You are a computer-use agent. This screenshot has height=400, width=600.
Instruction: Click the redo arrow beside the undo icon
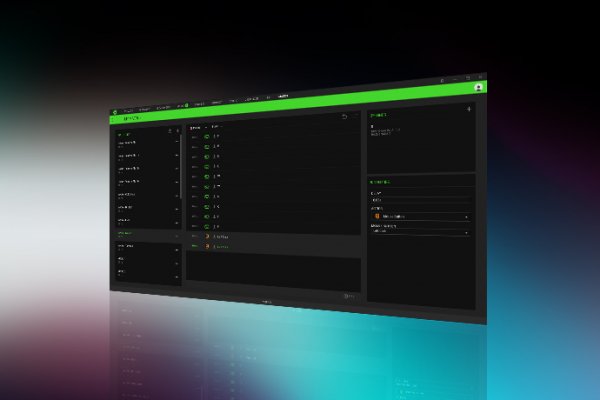[355, 117]
